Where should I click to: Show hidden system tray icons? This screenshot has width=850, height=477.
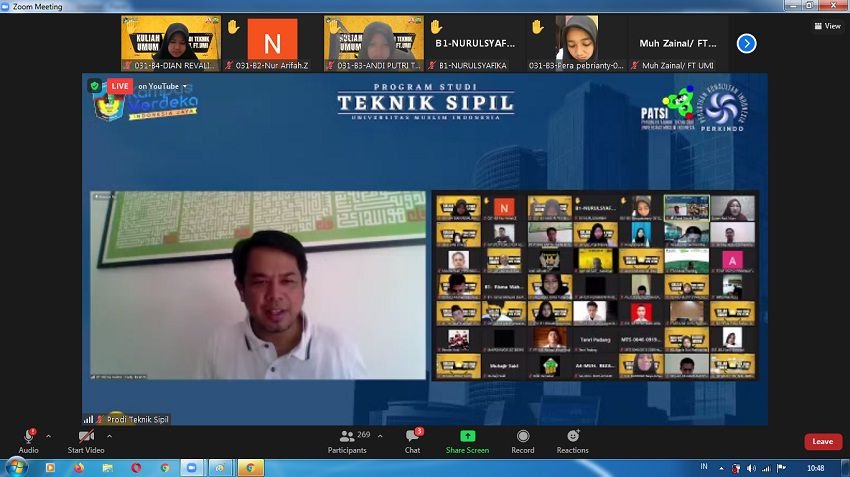pos(722,468)
